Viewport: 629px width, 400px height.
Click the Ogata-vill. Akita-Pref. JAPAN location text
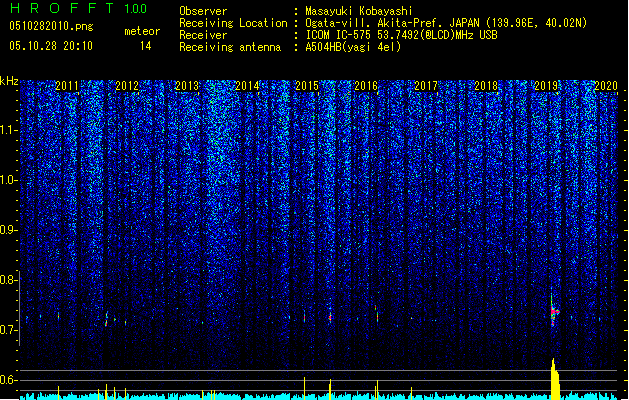coord(446,23)
